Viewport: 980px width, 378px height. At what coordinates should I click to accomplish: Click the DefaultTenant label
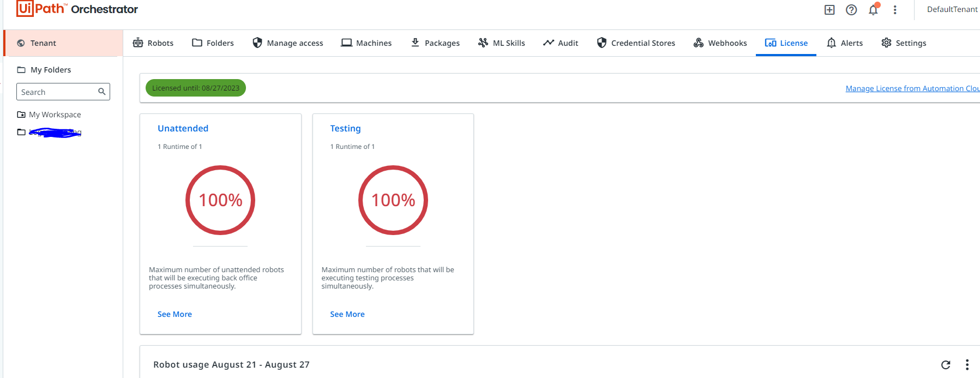click(952, 9)
